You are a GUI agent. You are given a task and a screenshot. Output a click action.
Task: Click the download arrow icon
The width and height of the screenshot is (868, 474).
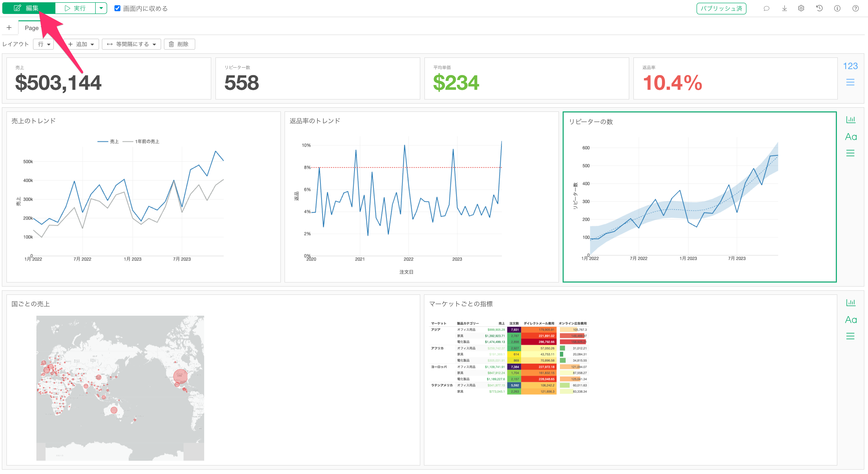(x=784, y=8)
